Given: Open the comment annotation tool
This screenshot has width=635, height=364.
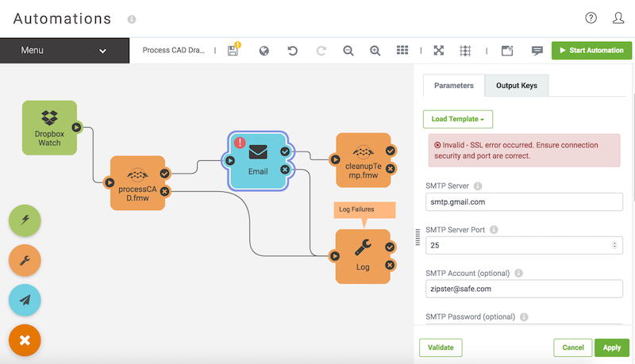Looking at the screenshot, I should [537, 51].
